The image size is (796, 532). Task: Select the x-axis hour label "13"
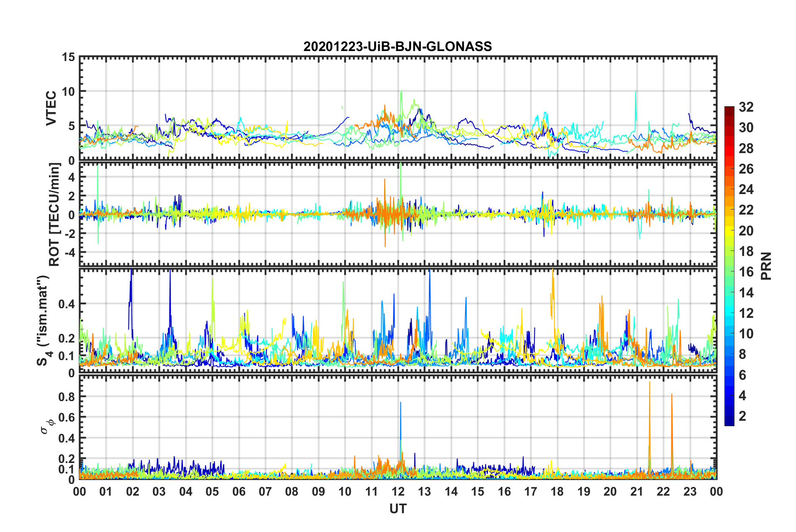click(x=424, y=491)
